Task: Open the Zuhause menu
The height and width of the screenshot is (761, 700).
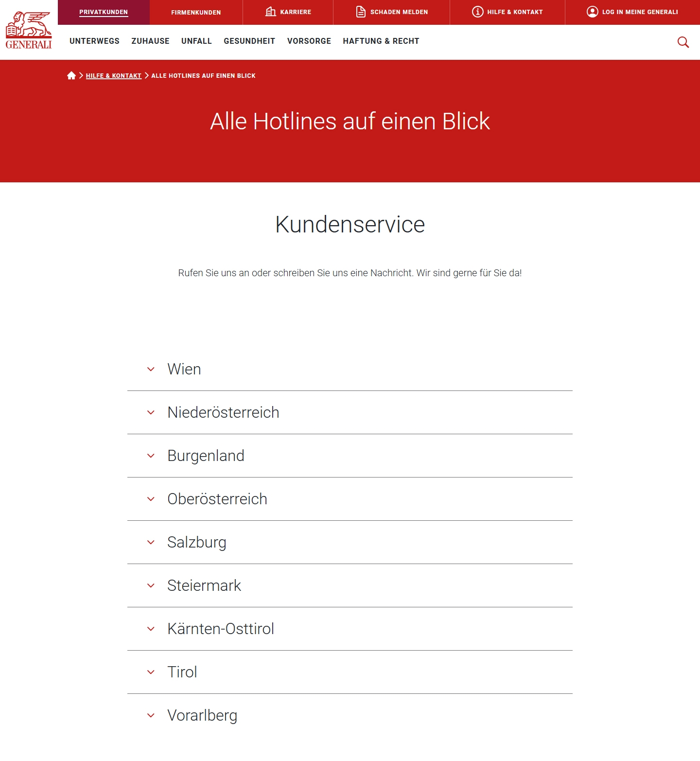Action: (150, 41)
